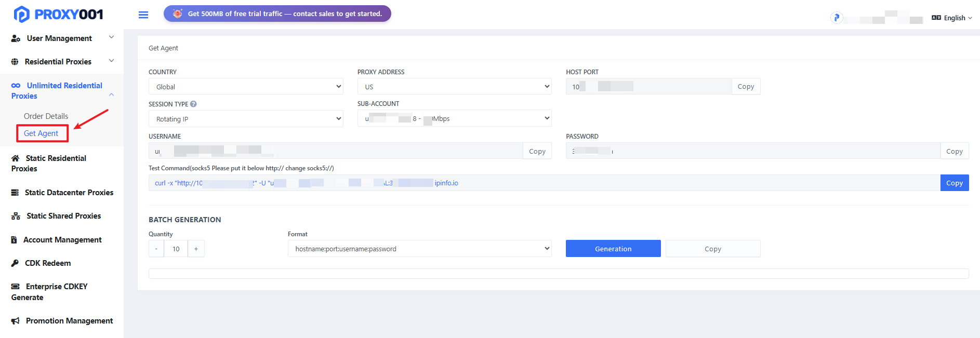This screenshot has height=338, width=980.
Task: Open the batch Format dropdown
Action: (x=420, y=249)
